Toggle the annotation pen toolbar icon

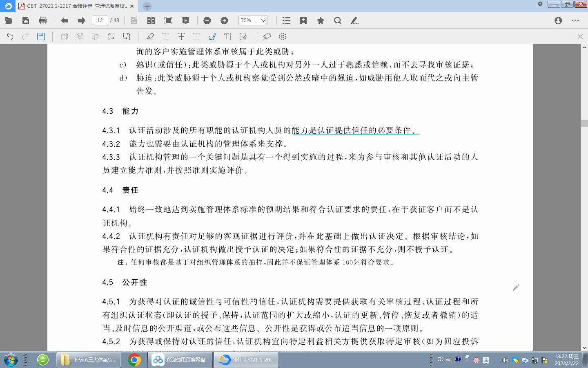click(x=355, y=20)
